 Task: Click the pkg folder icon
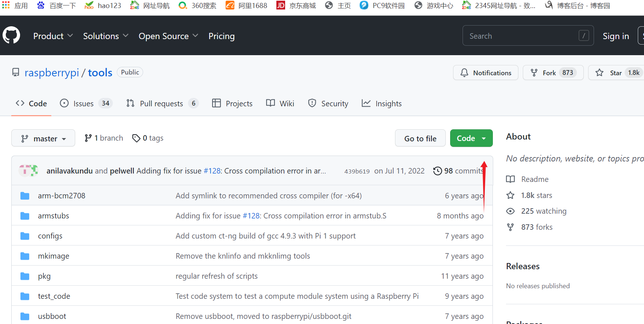click(25, 276)
